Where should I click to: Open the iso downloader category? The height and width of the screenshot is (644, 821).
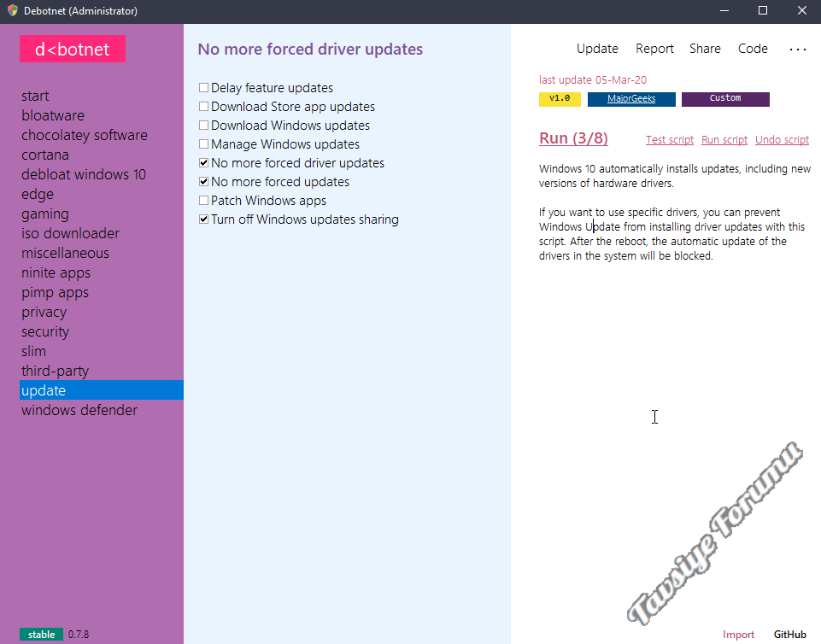[x=70, y=233]
